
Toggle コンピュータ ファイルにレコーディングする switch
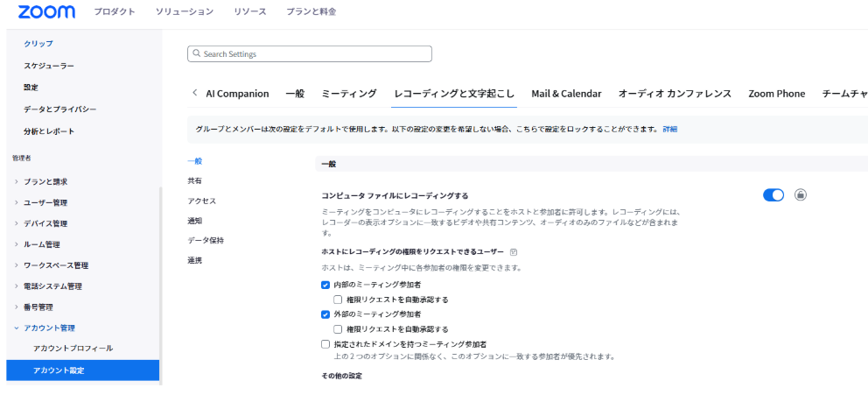(x=773, y=195)
